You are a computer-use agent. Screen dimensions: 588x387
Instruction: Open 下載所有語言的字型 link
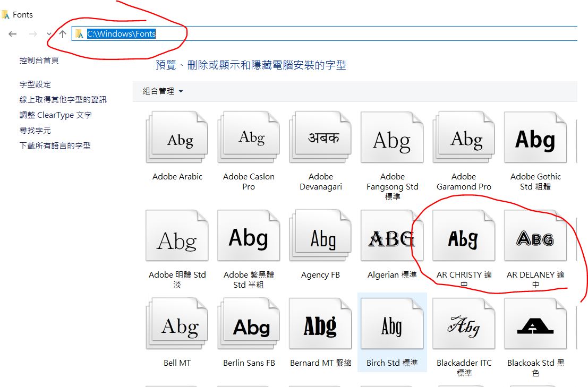coord(55,146)
